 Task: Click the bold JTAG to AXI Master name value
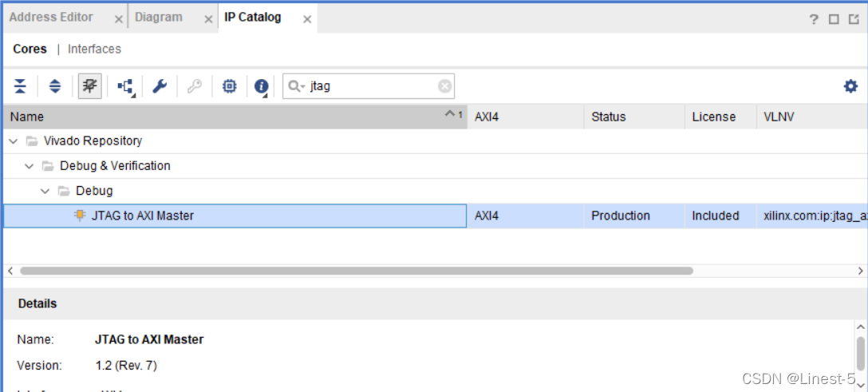149,339
